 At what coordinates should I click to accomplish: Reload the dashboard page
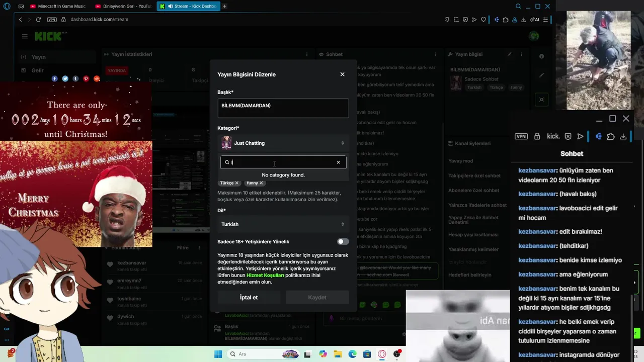(x=38, y=20)
